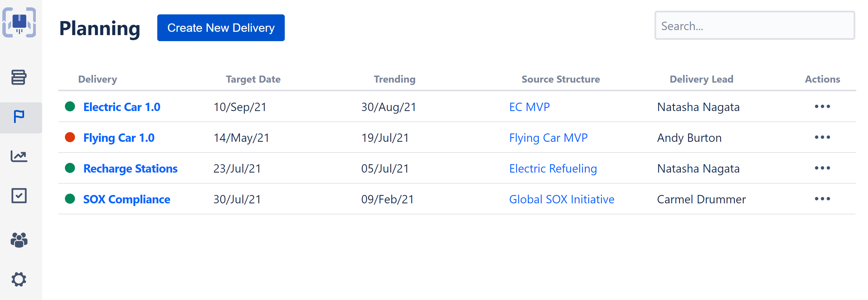Select the tasks checklist icon in the sidebar
The height and width of the screenshot is (300, 868).
[19, 196]
